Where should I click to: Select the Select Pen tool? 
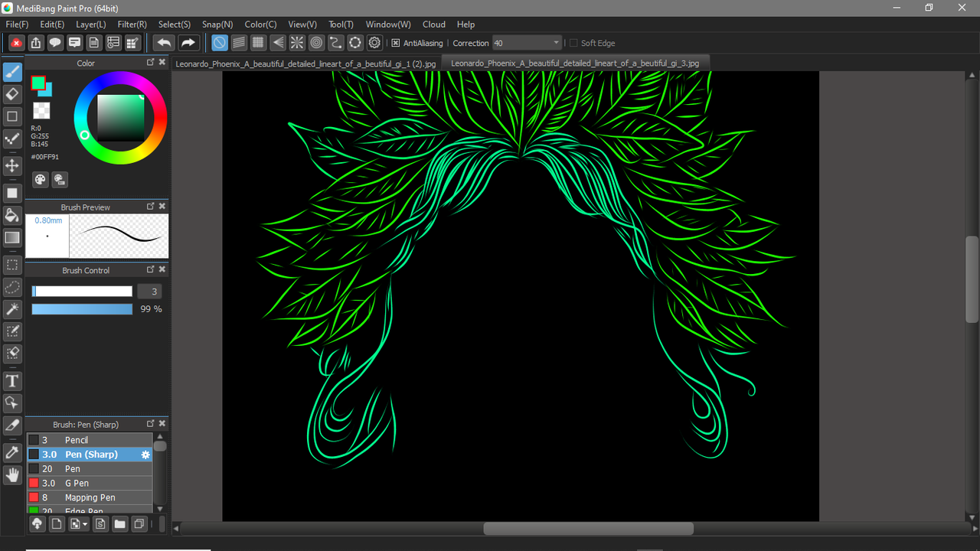(12, 331)
